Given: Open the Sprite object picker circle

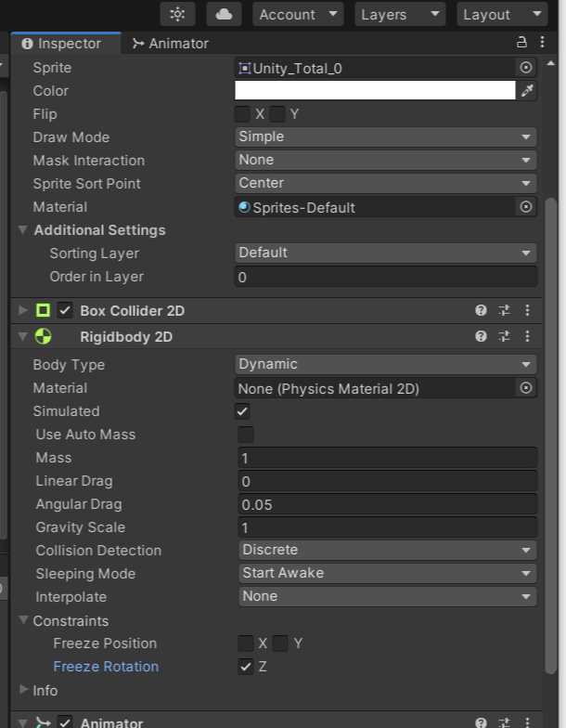Looking at the screenshot, I should 525,68.
